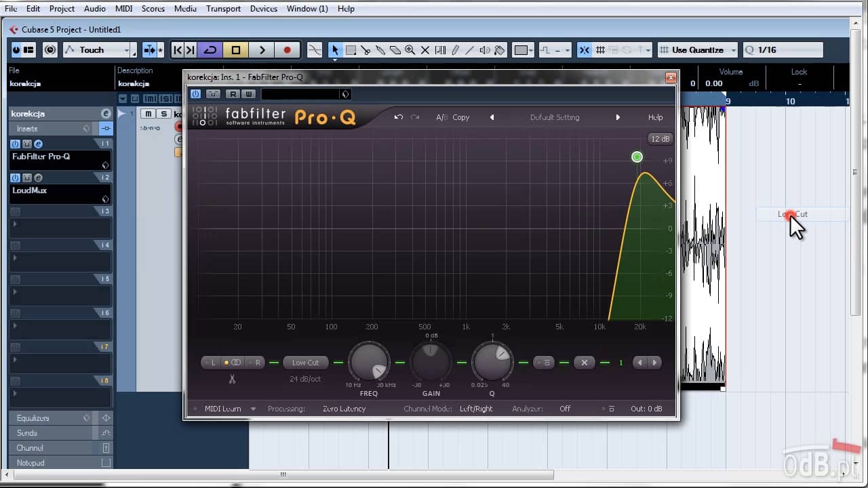Select the Glue tool

[380, 50]
